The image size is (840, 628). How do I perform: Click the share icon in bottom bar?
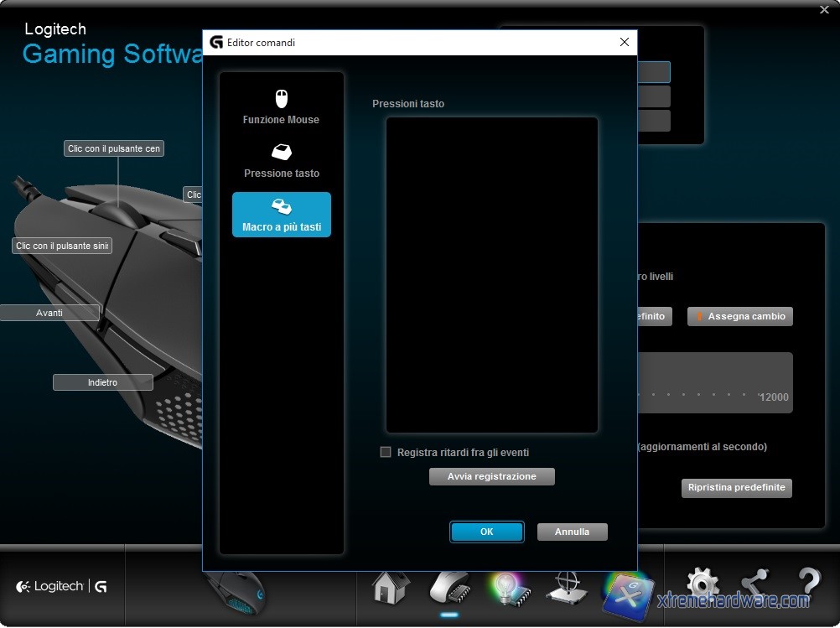(x=754, y=584)
